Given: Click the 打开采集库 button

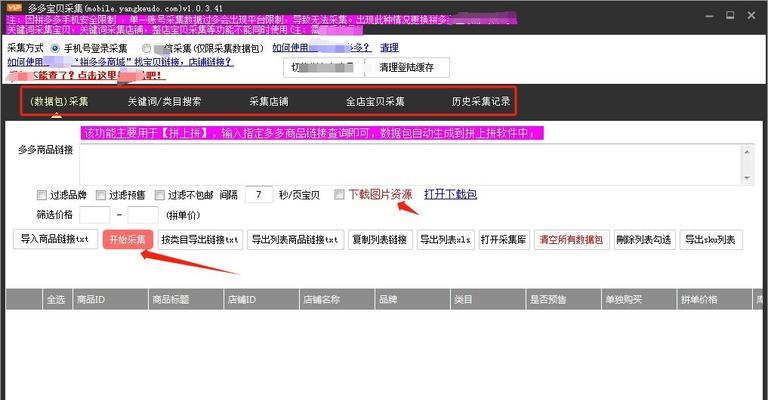Looking at the screenshot, I should 504,239.
